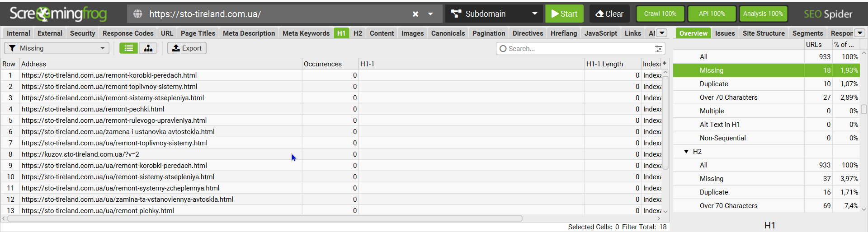This screenshot has width=868, height=232.
Task: Click the Clear button with eraser icon
Action: [609, 14]
